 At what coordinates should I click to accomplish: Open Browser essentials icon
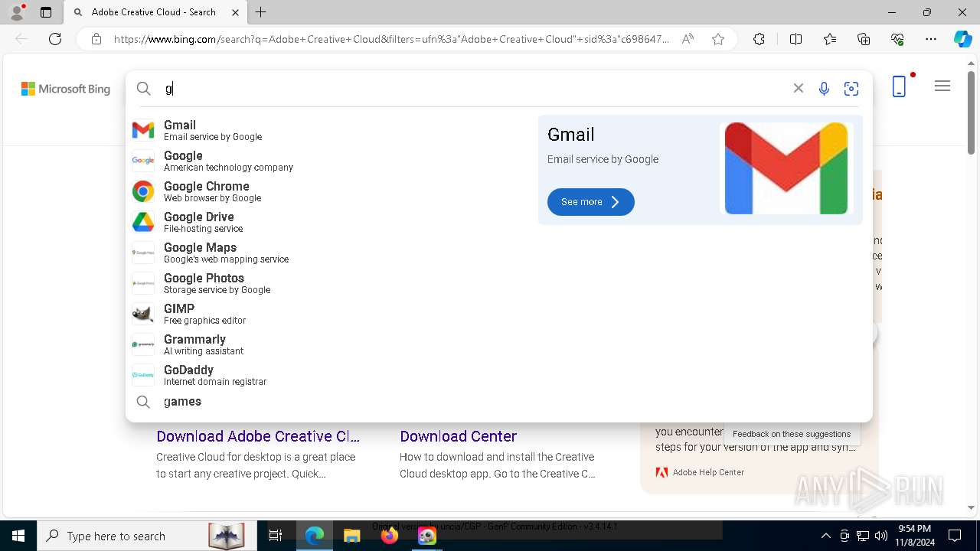pyautogui.click(x=897, y=39)
